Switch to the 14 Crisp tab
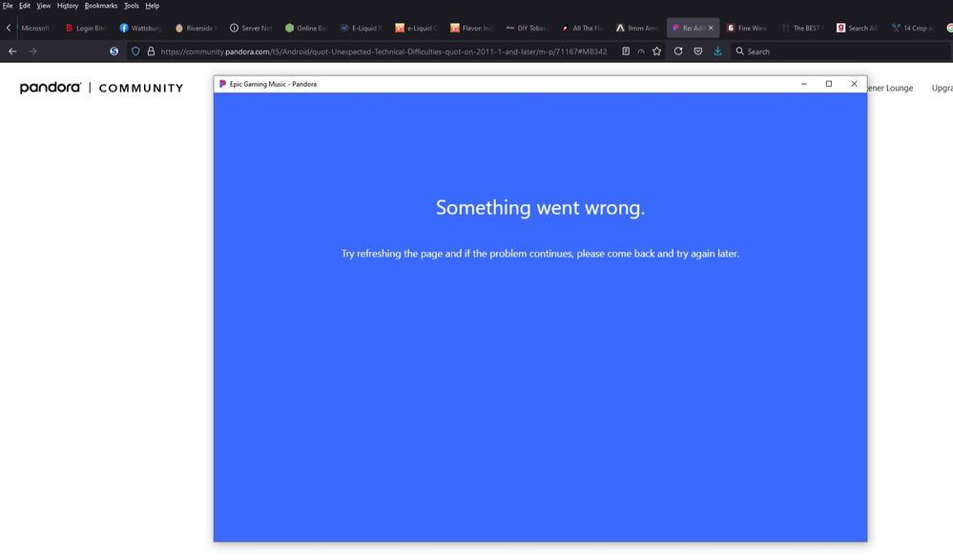The width and height of the screenshot is (953, 560). [912, 28]
